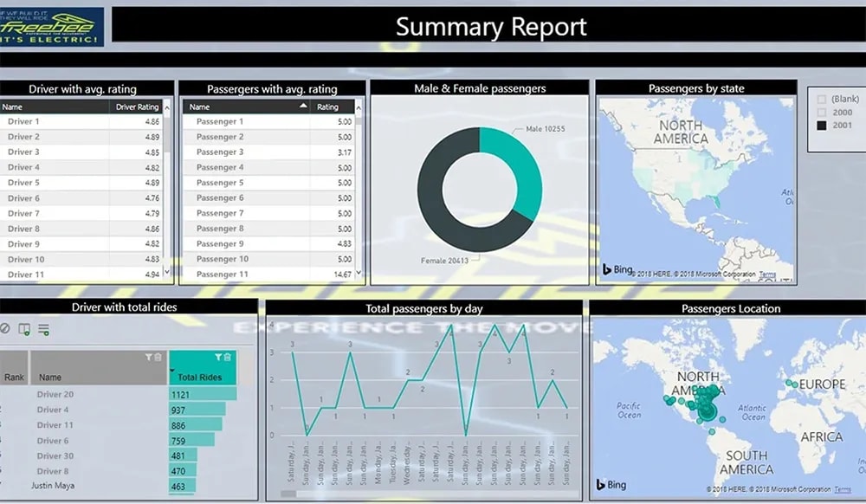Viewport: 866px width, 504px height.
Task: Click the trash icon in the Total Rides header
Action: tap(228, 357)
